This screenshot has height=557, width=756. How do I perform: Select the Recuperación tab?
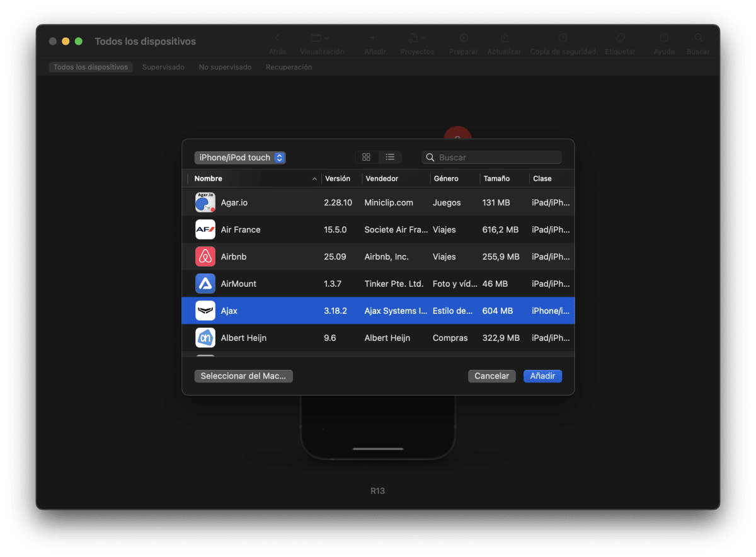(289, 67)
